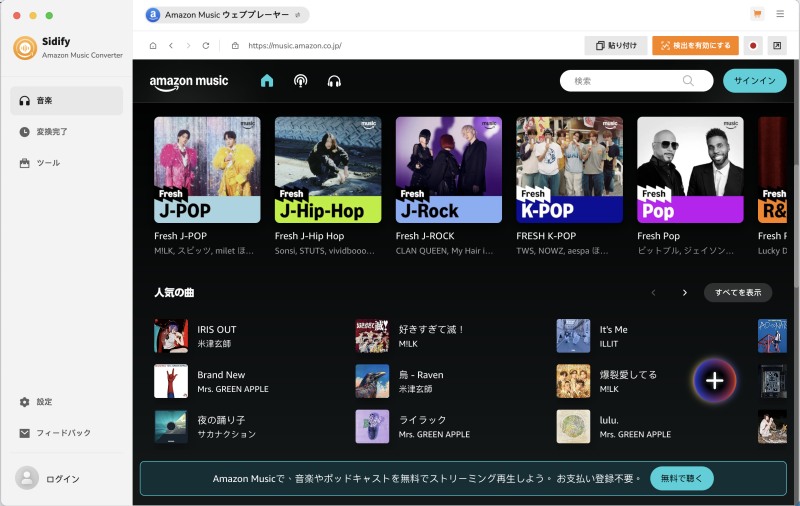This screenshot has width=800, height=506.
Task: Click the 貼り付け paste button
Action: tap(616, 45)
